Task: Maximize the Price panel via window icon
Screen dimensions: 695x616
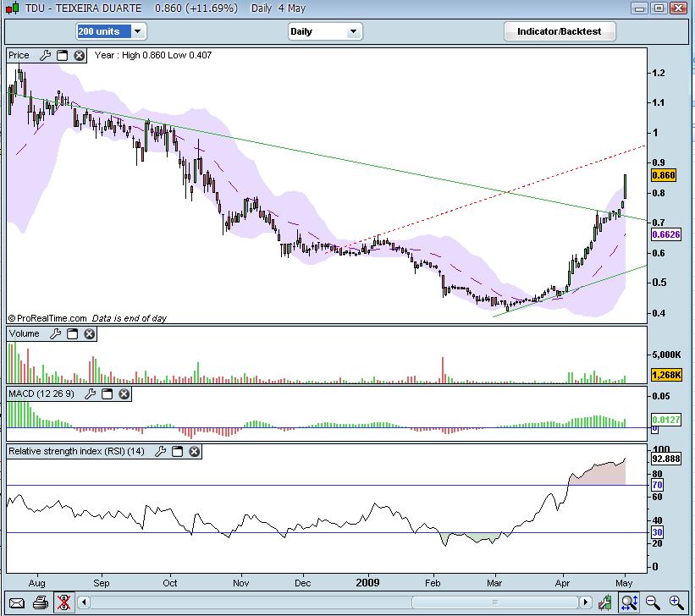Action: (62, 55)
